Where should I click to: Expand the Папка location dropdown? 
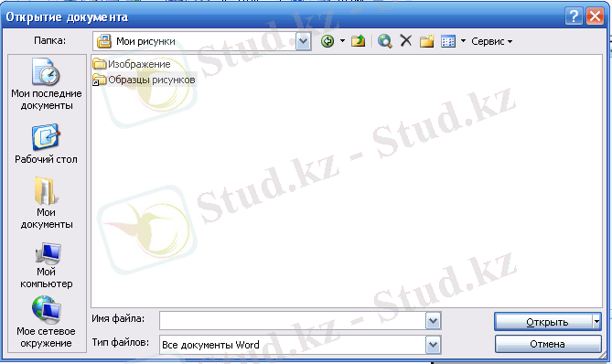click(304, 41)
